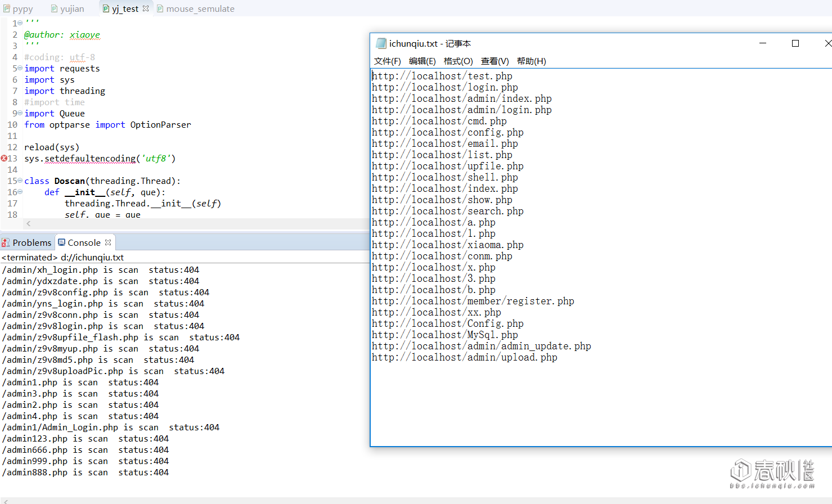Open the 编辑(E) menu in Notepad
Image resolution: width=832 pixels, height=504 pixels.
tap(422, 61)
